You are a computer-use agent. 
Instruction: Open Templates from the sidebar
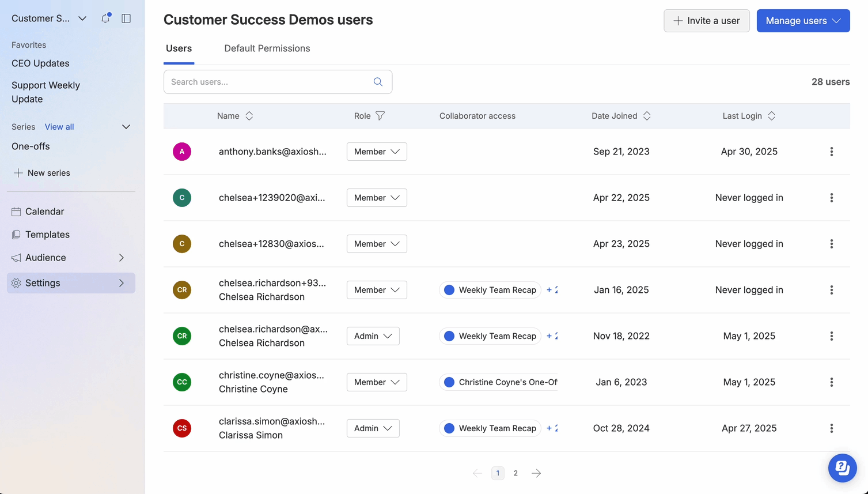tap(71, 235)
